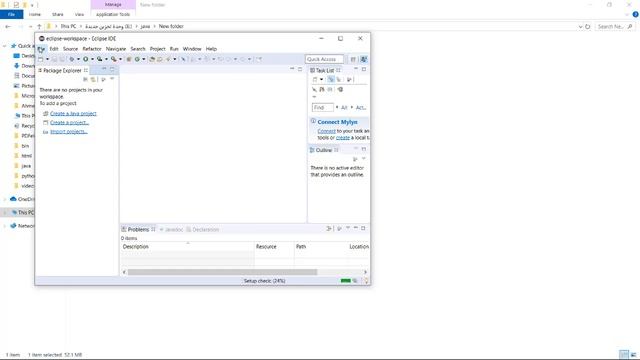This screenshot has width=640, height=360.
Task: Click the Refresh icon in File Explorer address bar
Action: pyautogui.click(x=588, y=27)
